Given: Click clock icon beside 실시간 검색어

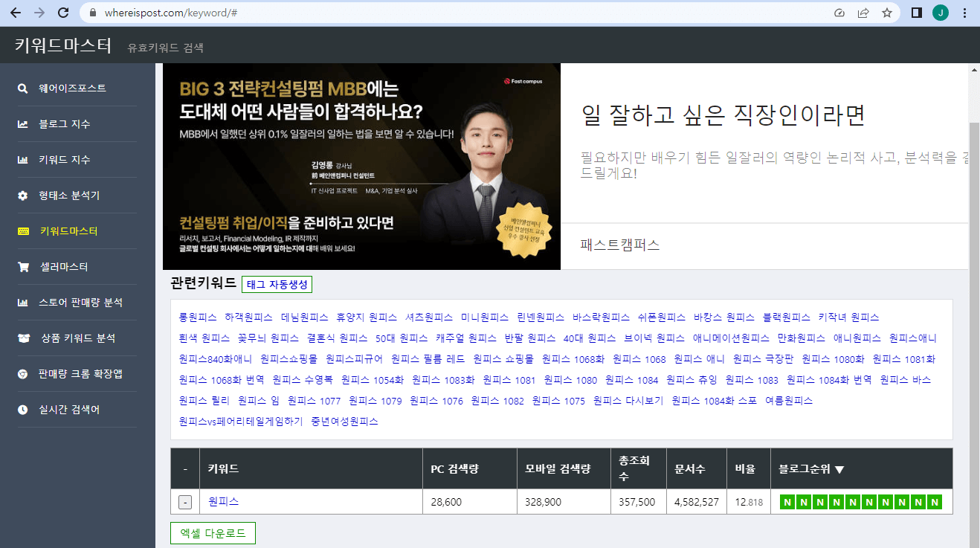Looking at the screenshot, I should coord(23,410).
